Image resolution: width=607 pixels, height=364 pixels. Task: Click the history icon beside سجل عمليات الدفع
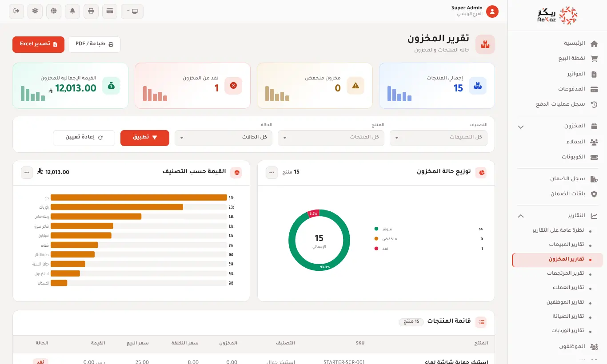pos(594,104)
